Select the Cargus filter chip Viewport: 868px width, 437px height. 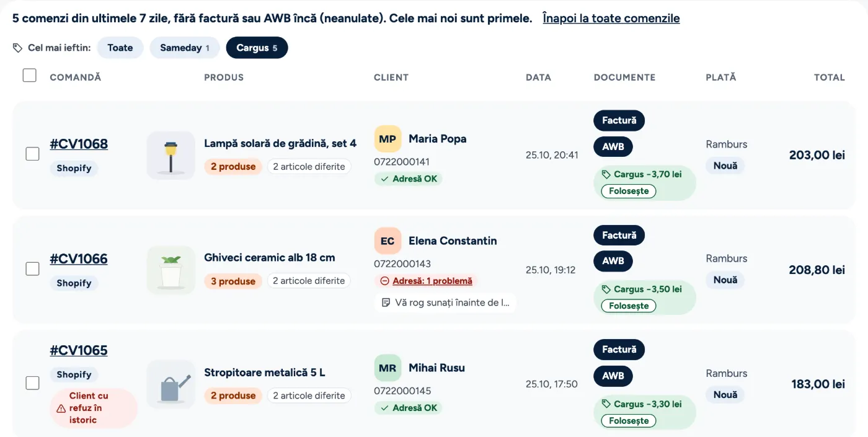point(257,48)
